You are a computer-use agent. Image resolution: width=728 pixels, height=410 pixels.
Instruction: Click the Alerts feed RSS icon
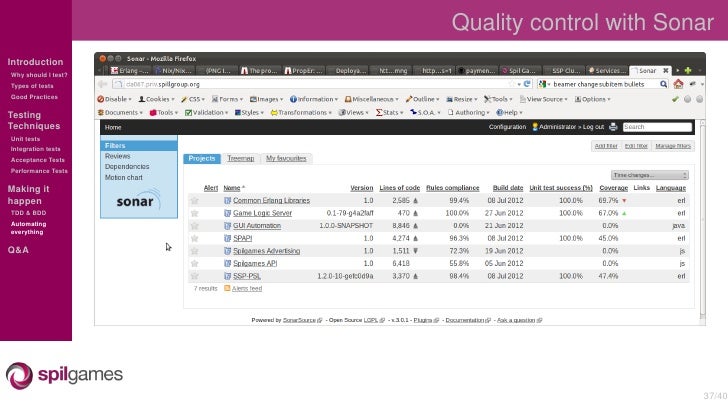227,288
